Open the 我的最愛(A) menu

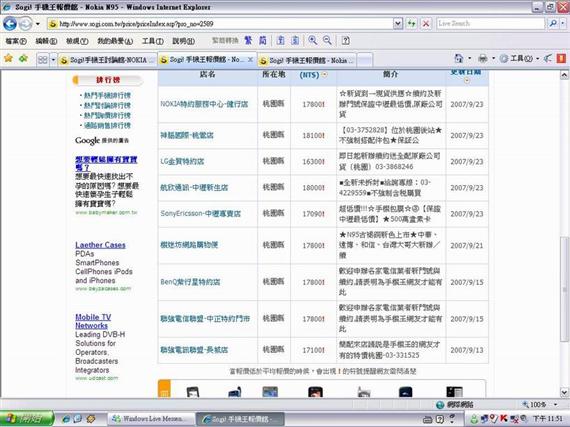(115, 41)
